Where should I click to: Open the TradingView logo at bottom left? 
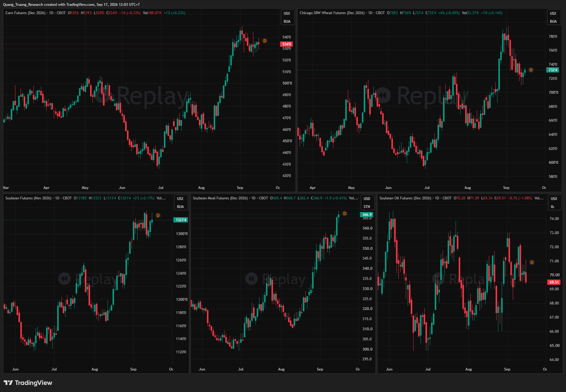point(28,383)
